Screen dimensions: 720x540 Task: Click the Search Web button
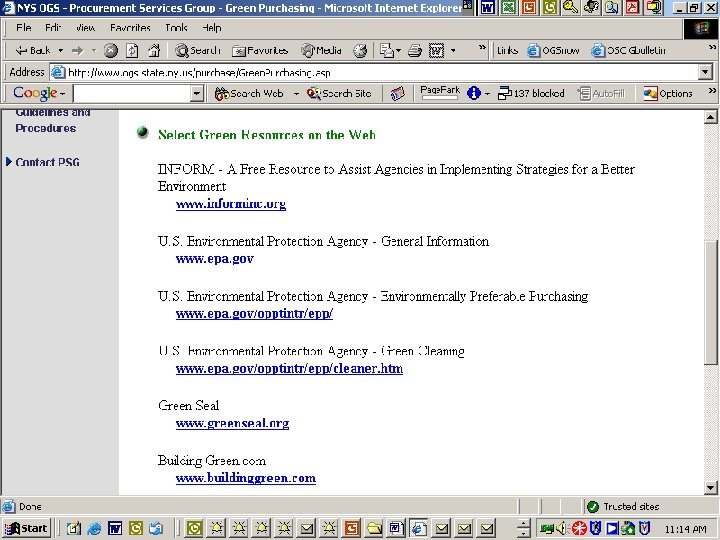coord(249,94)
